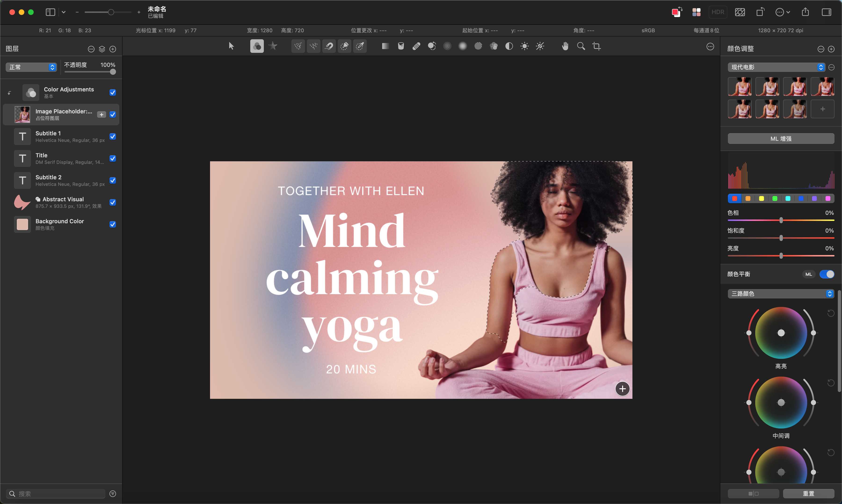The image size is (842, 504).
Task: Open the tools bar more options
Action: point(710,47)
